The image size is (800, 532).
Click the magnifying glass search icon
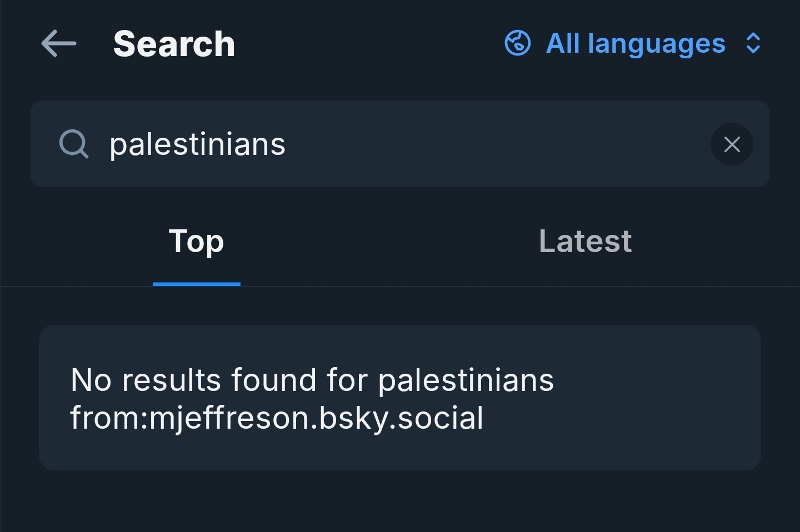click(73, 144)
